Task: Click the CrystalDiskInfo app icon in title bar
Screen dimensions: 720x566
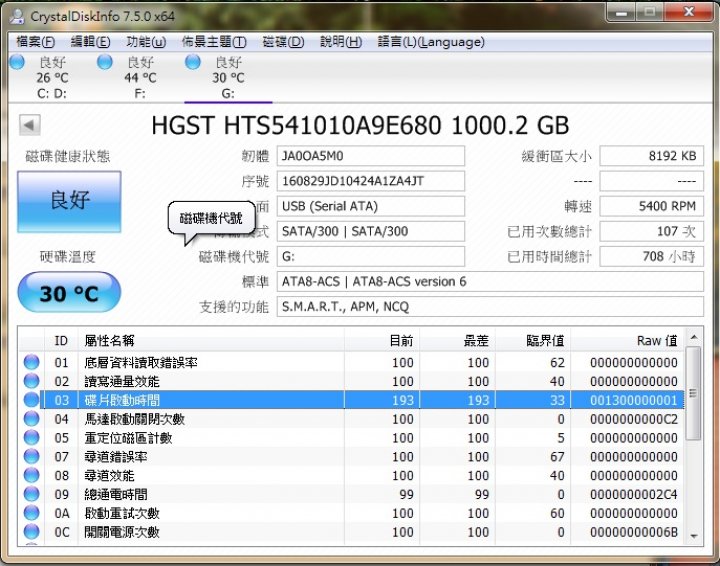Action: pyautogui.click(x=17, y=16)
